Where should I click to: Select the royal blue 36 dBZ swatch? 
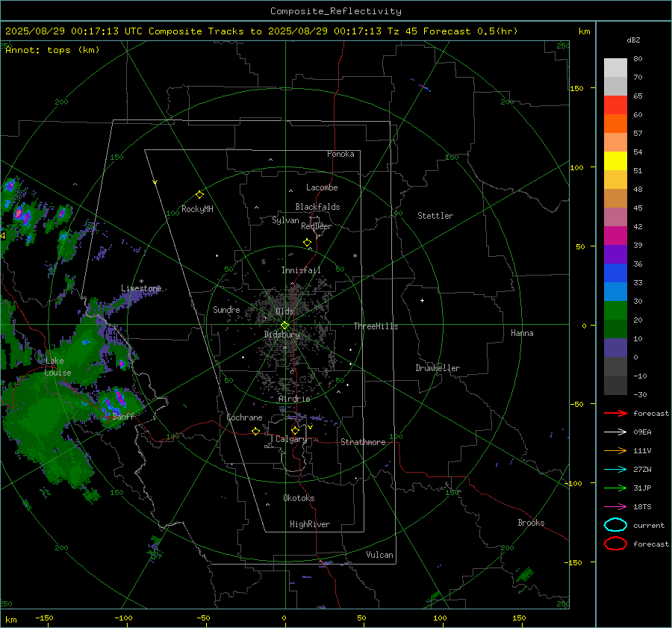[615, 273]
